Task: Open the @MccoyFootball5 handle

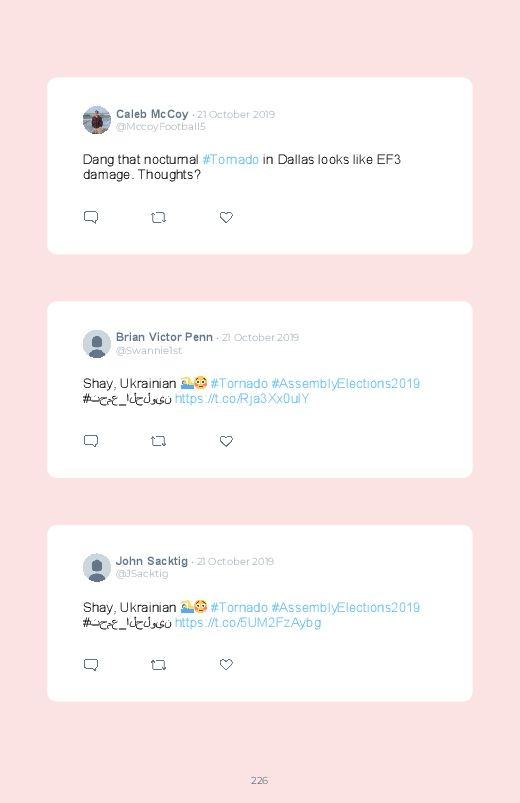Action: pos(160,127)
